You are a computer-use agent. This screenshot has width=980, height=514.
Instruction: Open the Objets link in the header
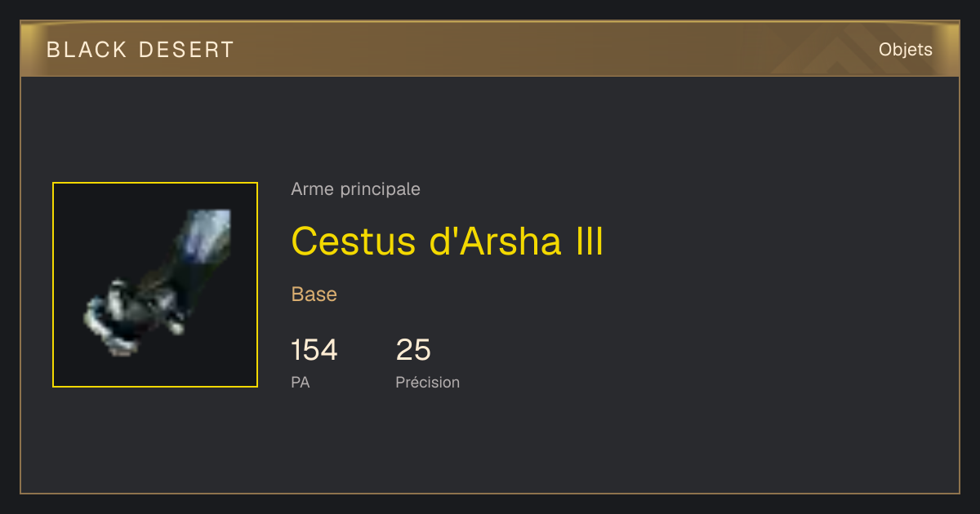click(x=906, y=50)
